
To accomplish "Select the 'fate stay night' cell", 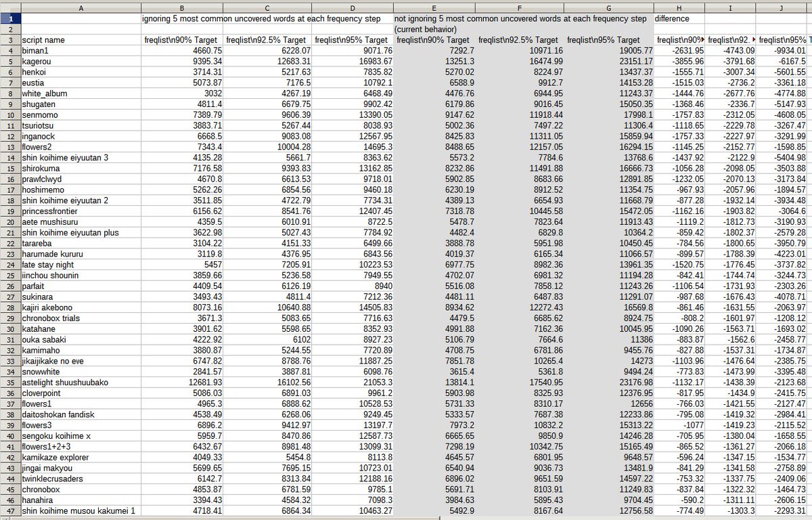I will coord(81,265).
